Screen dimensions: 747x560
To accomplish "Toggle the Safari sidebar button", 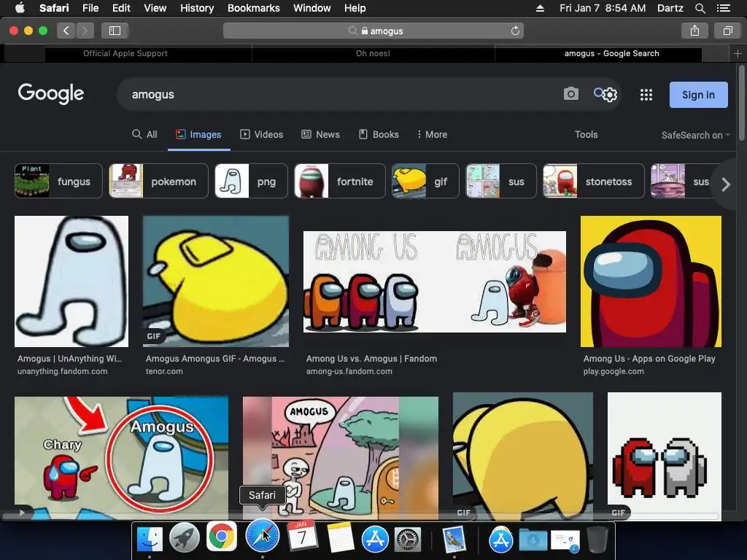I will [115, 31].
